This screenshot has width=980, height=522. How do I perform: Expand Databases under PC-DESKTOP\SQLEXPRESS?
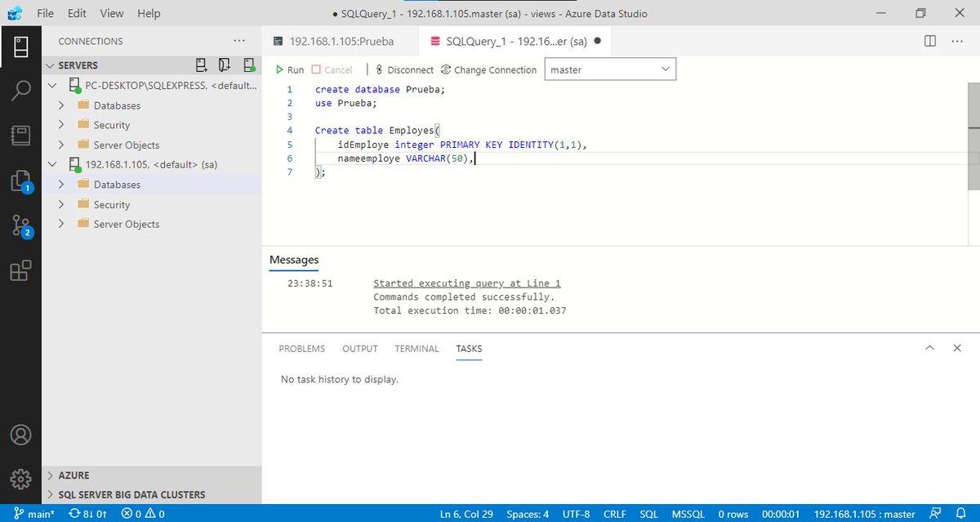[x=61, y=105]
